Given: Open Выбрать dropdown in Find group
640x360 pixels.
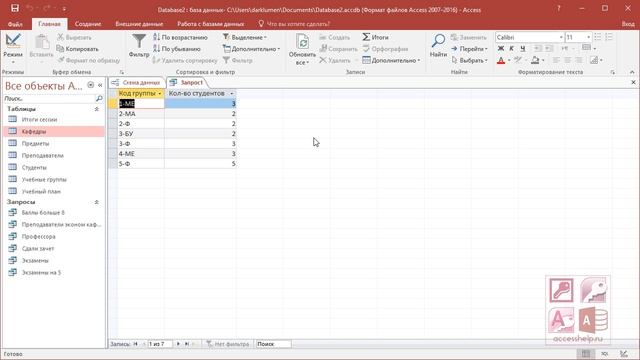Looking at the screenshot, I should tap(469, 60).
